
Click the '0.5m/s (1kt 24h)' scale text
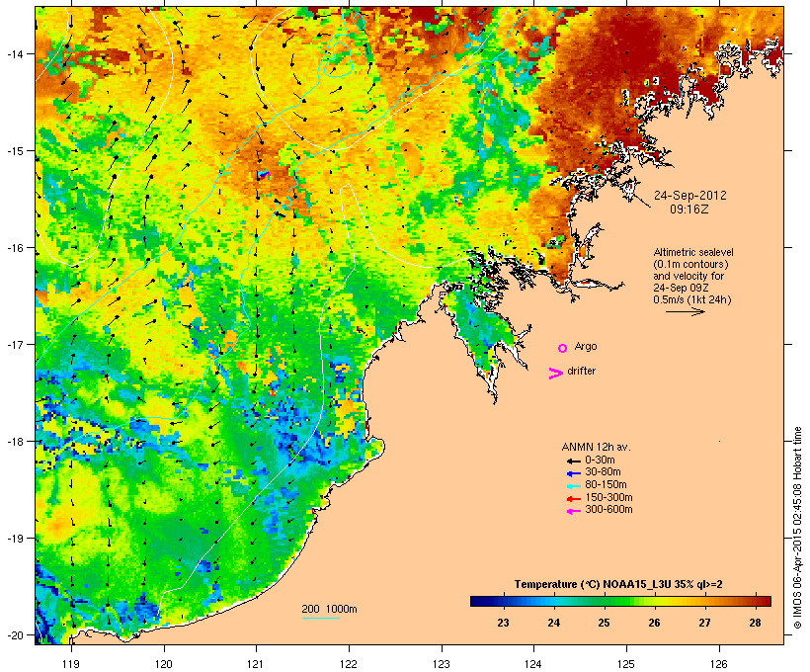[x=692, y=299]
